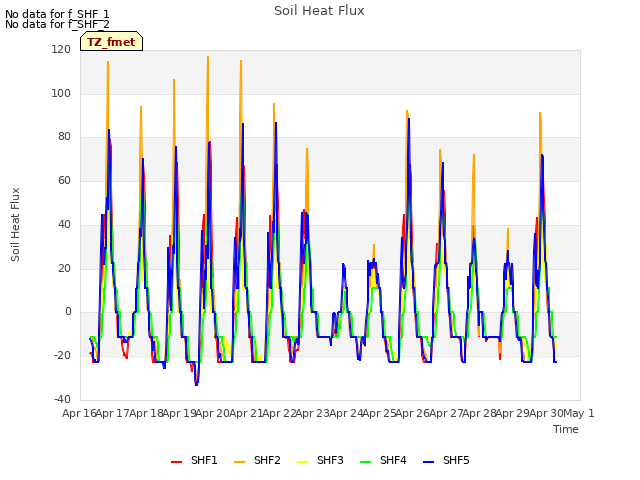This screenshot has width=640, height=480.
Task: Click the 'No data for f_SHF_2' message
Action: click(57, 24)
